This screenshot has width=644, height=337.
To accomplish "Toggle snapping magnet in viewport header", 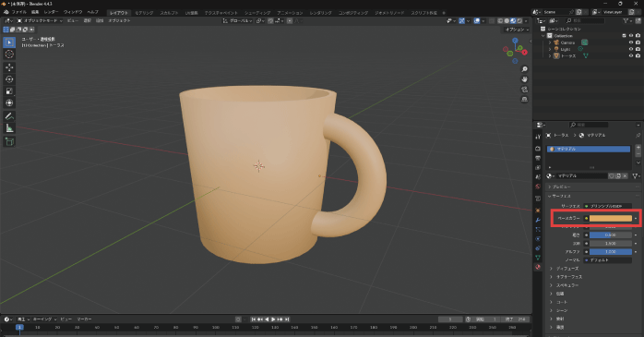I will [270, 20].
